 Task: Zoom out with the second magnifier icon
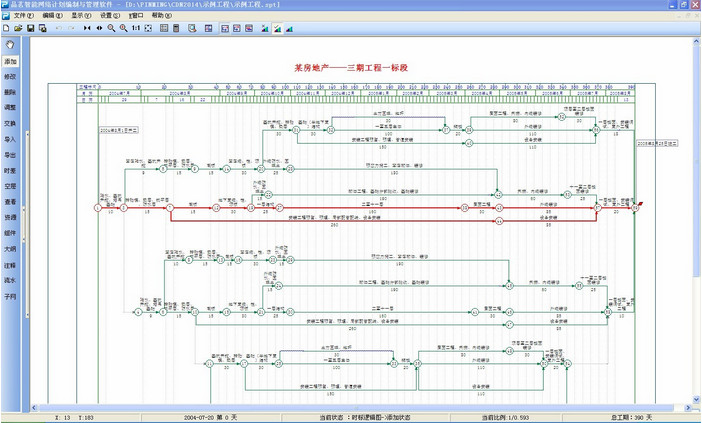124,28
